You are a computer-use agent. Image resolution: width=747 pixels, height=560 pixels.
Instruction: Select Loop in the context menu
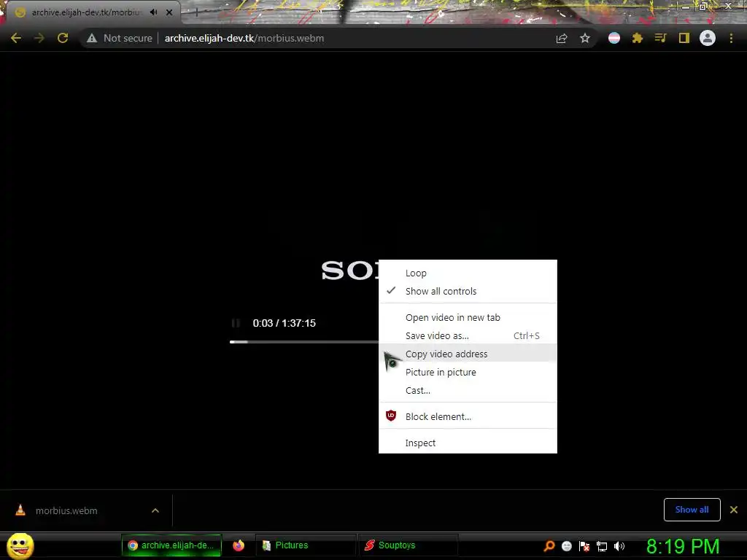pyautogui.click(x=468, y=273)
